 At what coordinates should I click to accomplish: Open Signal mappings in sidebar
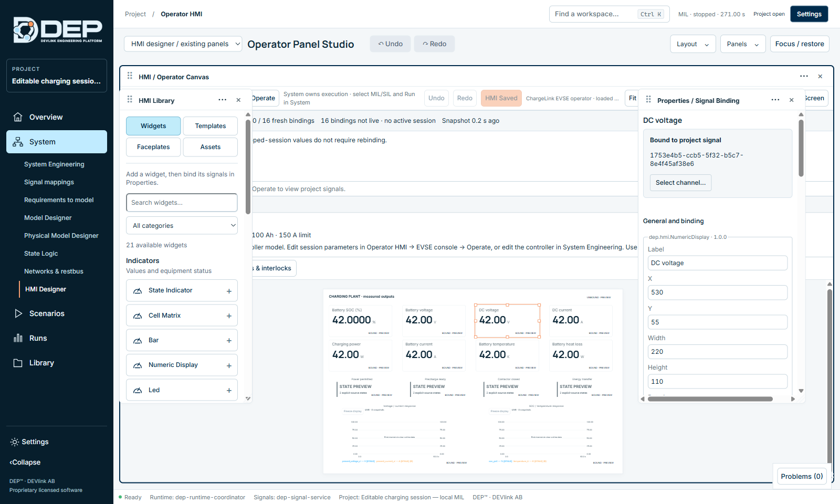tap(49, 182)
